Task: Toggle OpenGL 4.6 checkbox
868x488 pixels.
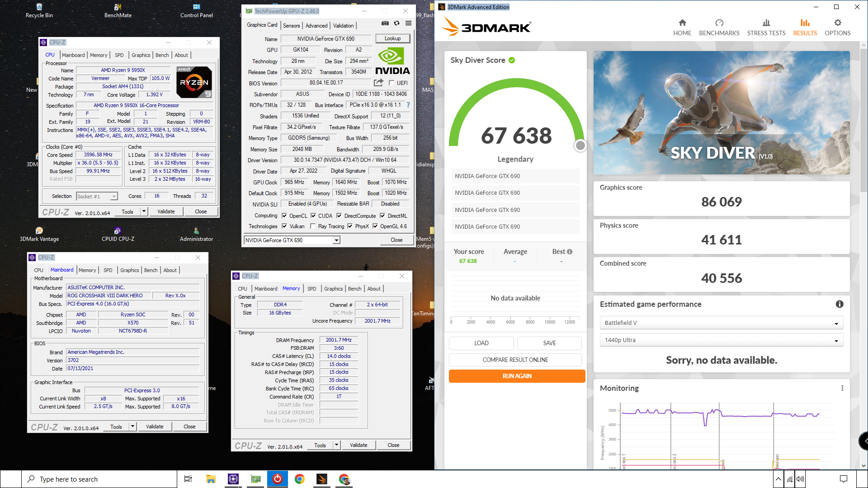Action: click(375, 226)
